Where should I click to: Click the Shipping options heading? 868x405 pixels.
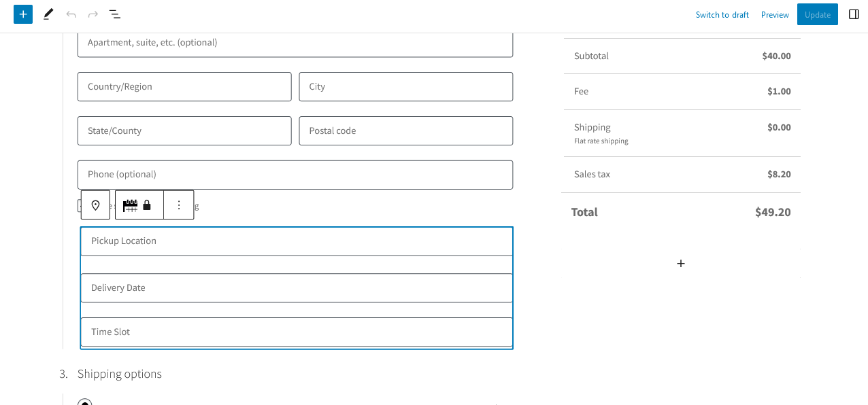coord(120,374)
